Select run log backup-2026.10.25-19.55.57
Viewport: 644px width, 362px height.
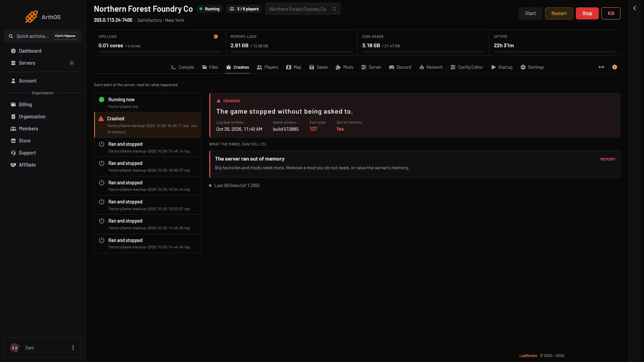pyautogui.click(x=148, y=167)
